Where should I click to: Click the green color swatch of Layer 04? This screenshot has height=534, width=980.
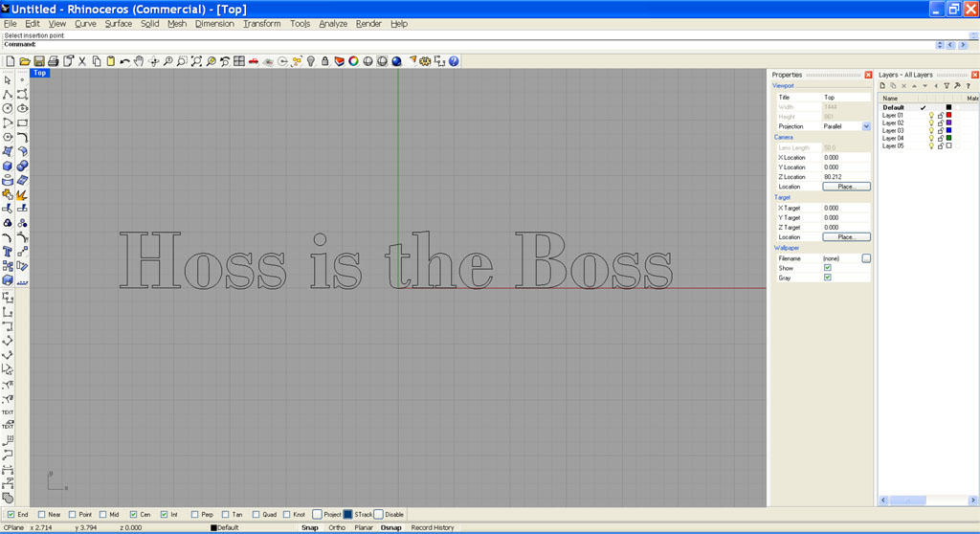[x=948, y=138]
